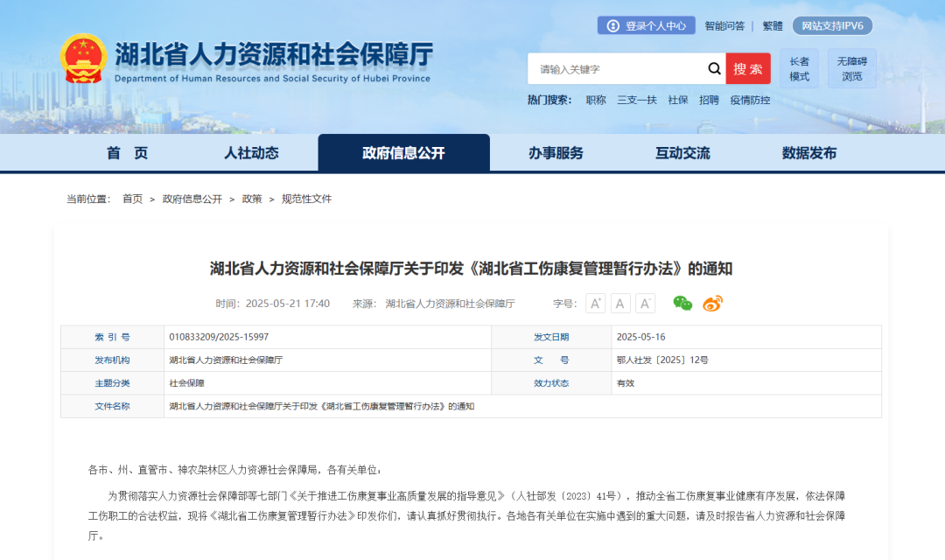Open the 办事服务 navigation menu
The image size is (945, 560).
point(556,152)
